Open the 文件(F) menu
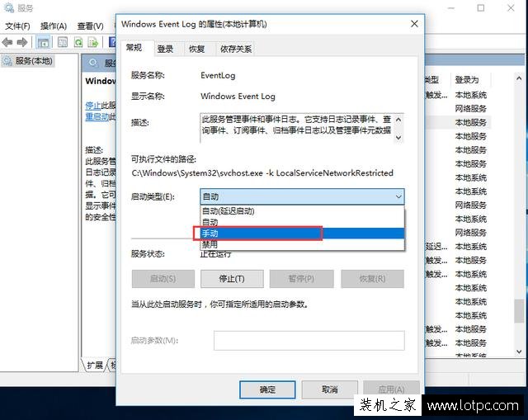Screen dimensions: 528x420 click(x=17, y=26)
